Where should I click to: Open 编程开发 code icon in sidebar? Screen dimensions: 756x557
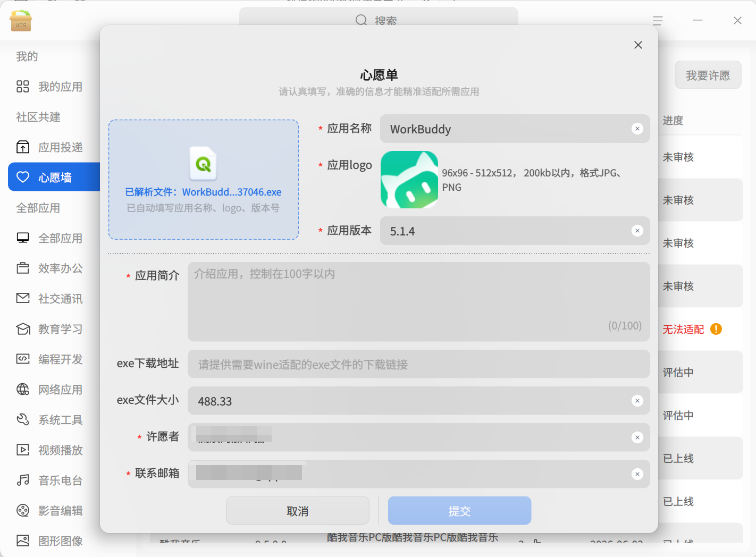click(23, 359)
